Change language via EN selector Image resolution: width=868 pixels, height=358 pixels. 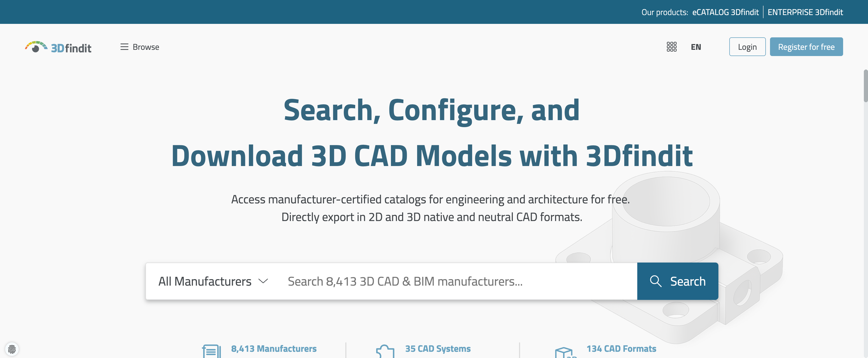coord(696,47)
